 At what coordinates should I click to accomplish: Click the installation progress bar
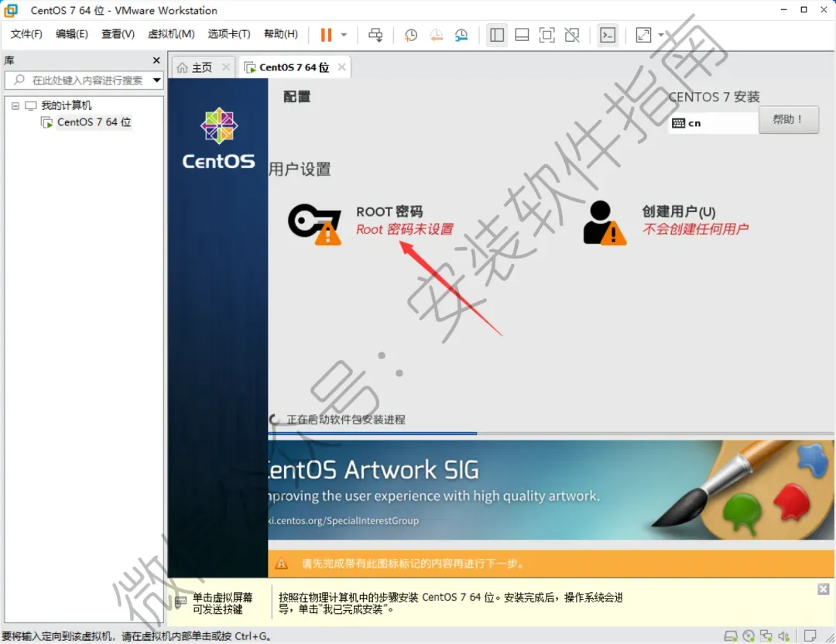point(551,433)
